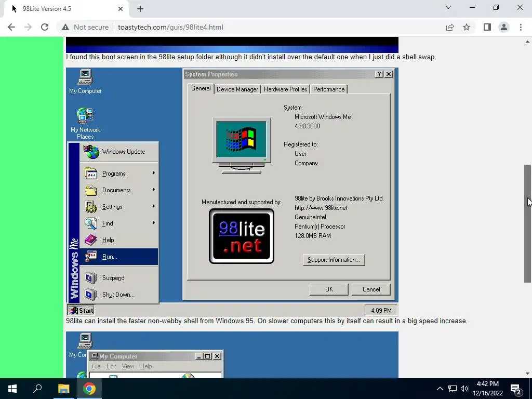
Task: Select Run... in the Start menu
Action: pos(119,257)
